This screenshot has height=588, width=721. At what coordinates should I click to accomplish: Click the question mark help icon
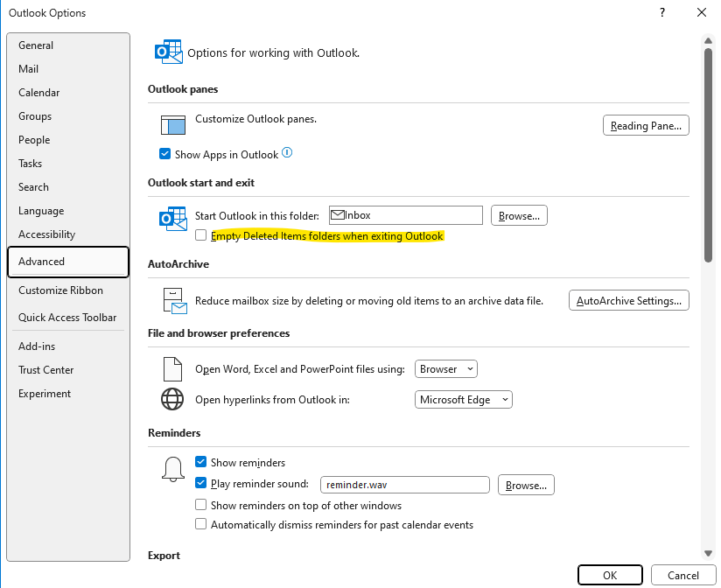point(662,12)
